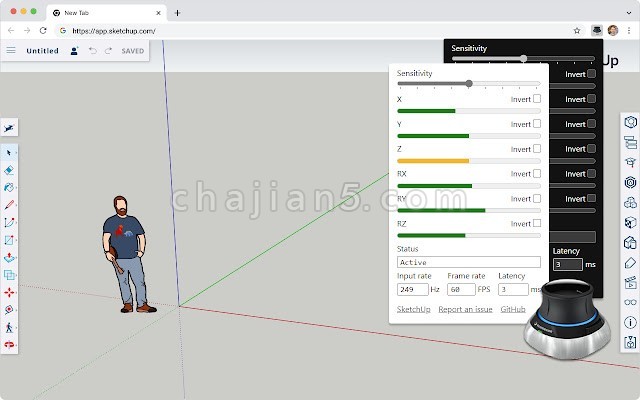Choose the Select arrow tool
Image resolution: width=640 pixels, height=400 pixels.
point(9,153)
